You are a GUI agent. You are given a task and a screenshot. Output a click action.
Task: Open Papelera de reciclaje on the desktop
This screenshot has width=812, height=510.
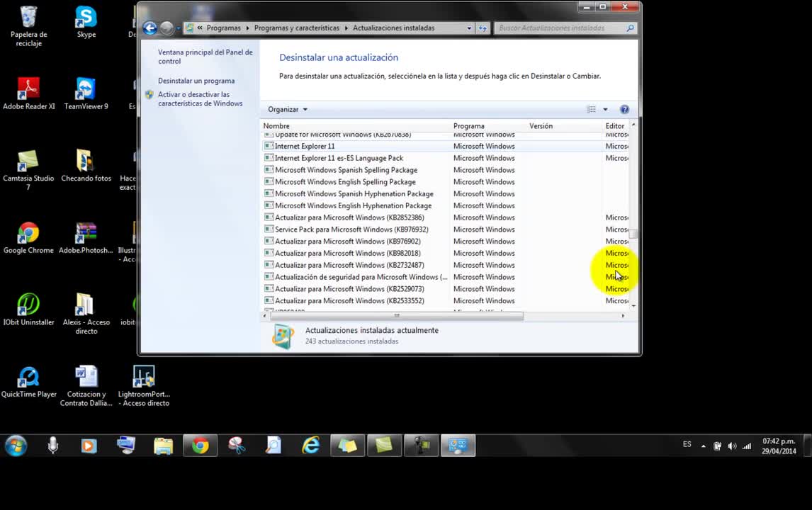(28, 26)
